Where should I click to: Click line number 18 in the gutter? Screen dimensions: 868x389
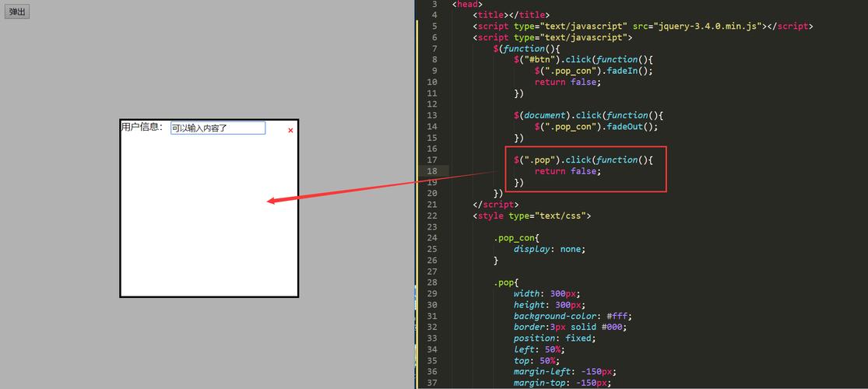[x=432, y=171]
